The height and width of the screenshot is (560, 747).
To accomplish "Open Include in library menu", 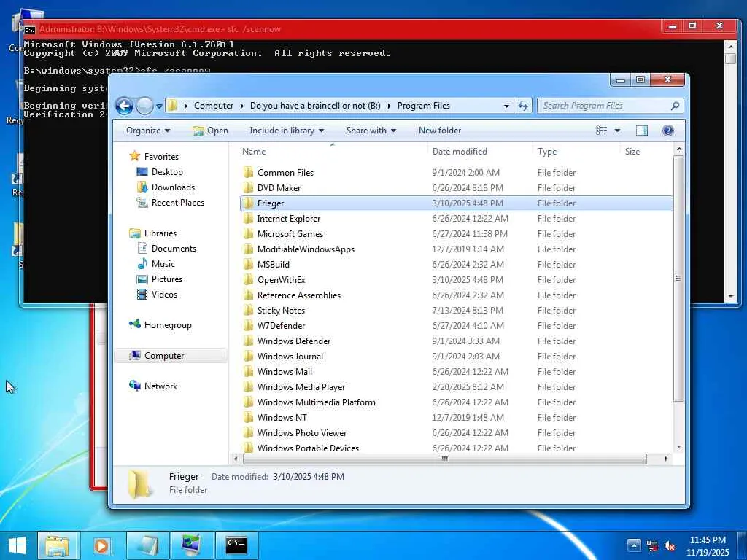I will click(286, 131).
